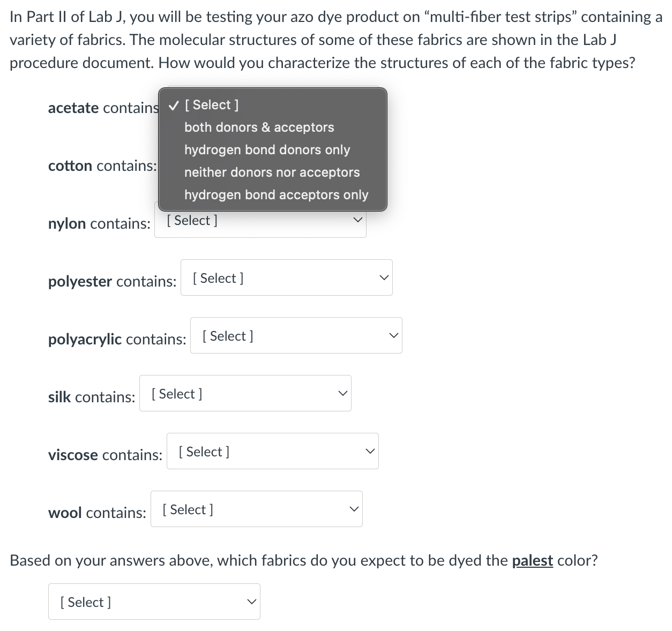Click the chevron arrow on polyacrylic dropdown
Viewport: 672px width, 631px height.
pyautogui.click(x=393, y=336)
